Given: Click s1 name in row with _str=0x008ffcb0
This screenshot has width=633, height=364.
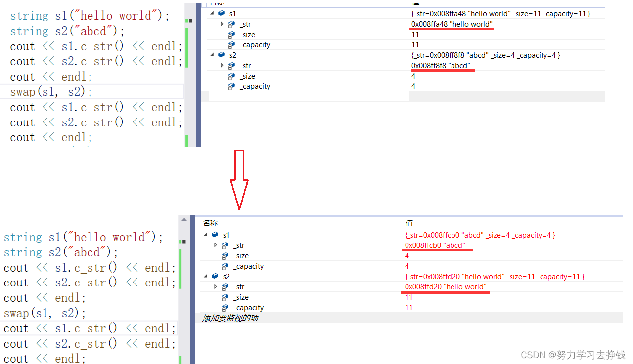Looking at the screenshot, I should (226, 235).
